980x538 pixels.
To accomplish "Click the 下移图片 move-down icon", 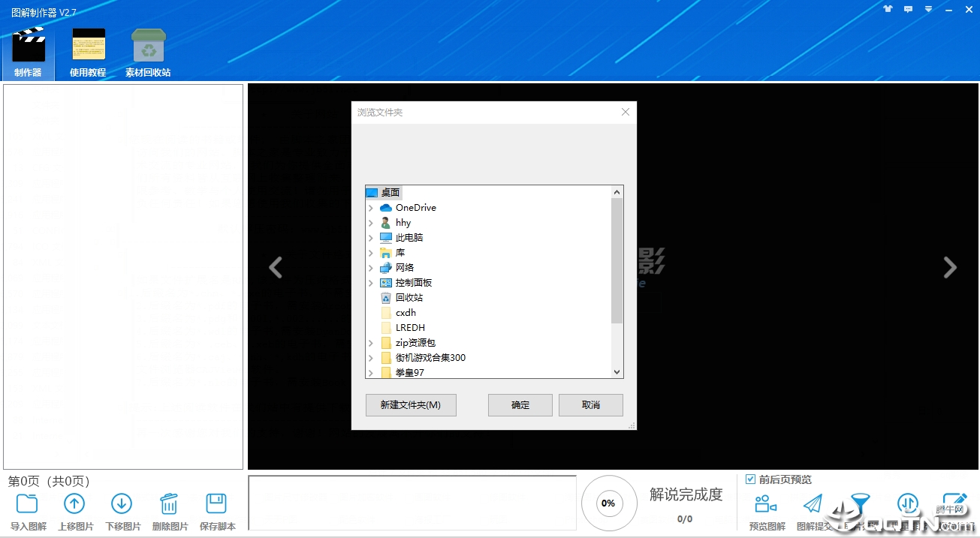I will tap(122, 503).
